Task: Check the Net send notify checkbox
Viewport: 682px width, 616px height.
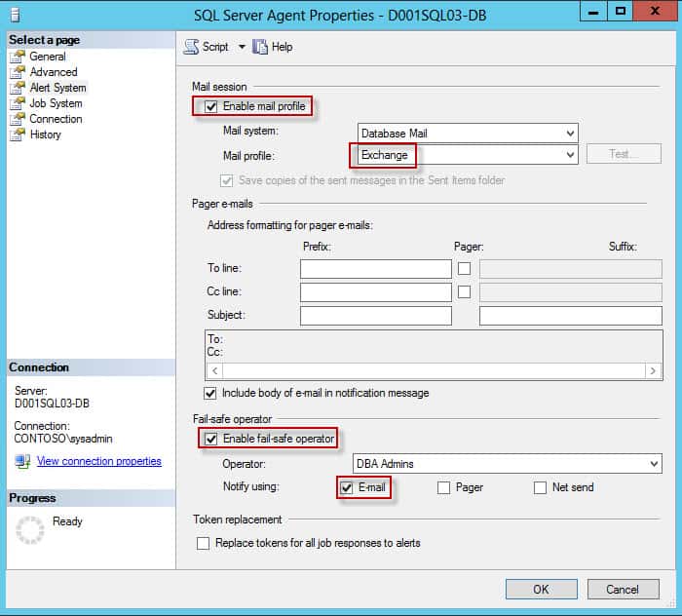Action: click(540, 487)
